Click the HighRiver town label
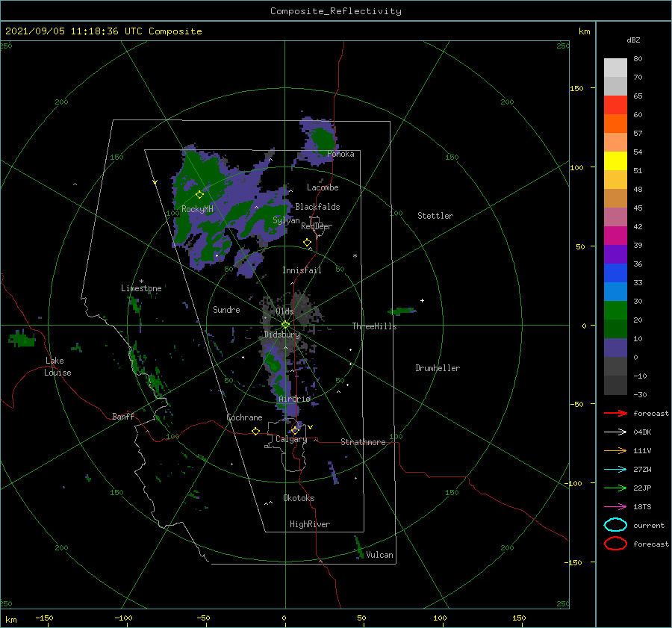Viewport: 672px width, 628px height. [310, 524]
